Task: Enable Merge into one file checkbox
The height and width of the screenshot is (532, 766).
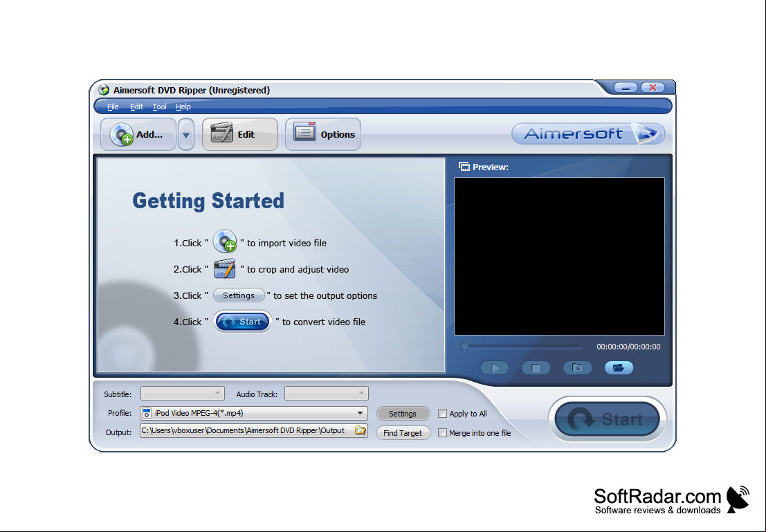Action: 442,433
